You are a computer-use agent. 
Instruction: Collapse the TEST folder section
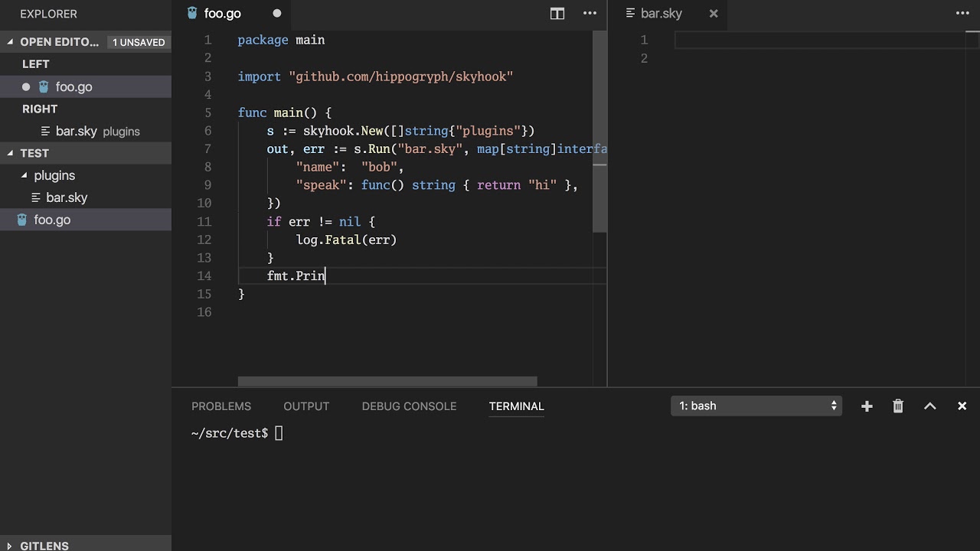tap(11, 153)
